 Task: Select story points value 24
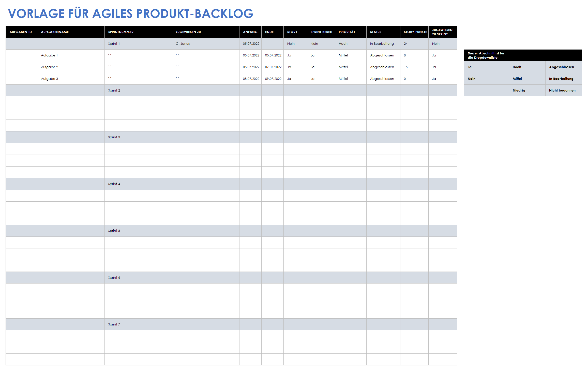point(414,43)
